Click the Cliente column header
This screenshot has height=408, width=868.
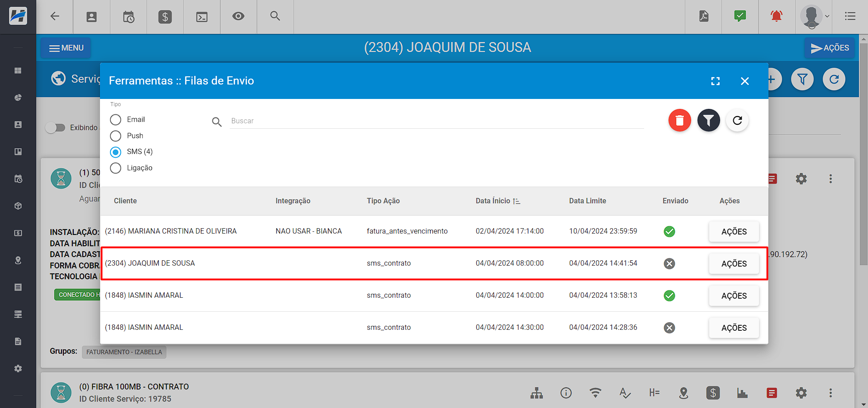(x=125, y=201)
